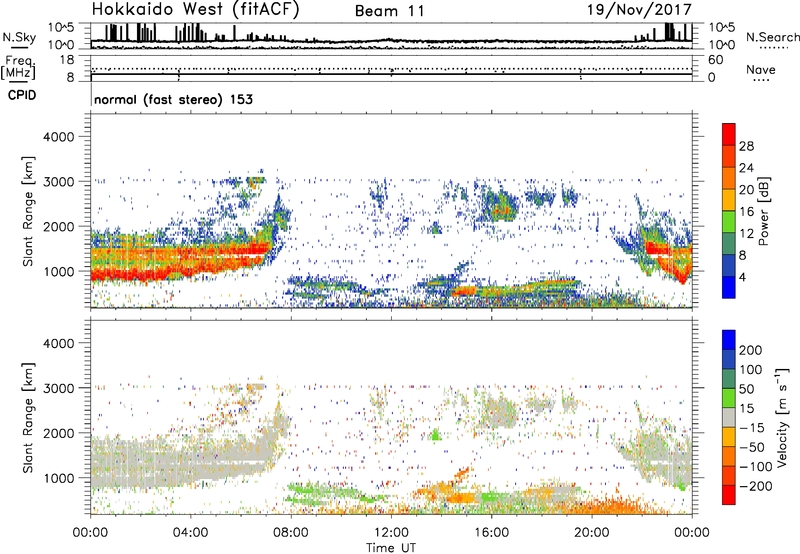Screen dimensions: 800x554
Task: Click the '3000' tick on velocity panel
Action: click(x=59, y=388)
